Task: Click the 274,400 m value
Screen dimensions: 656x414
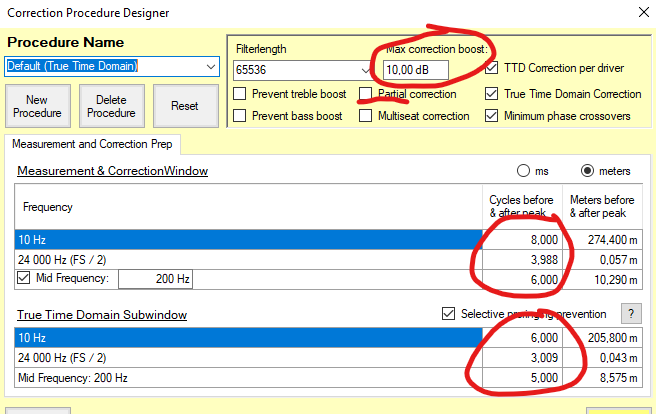Action: [x=612, y=240]
